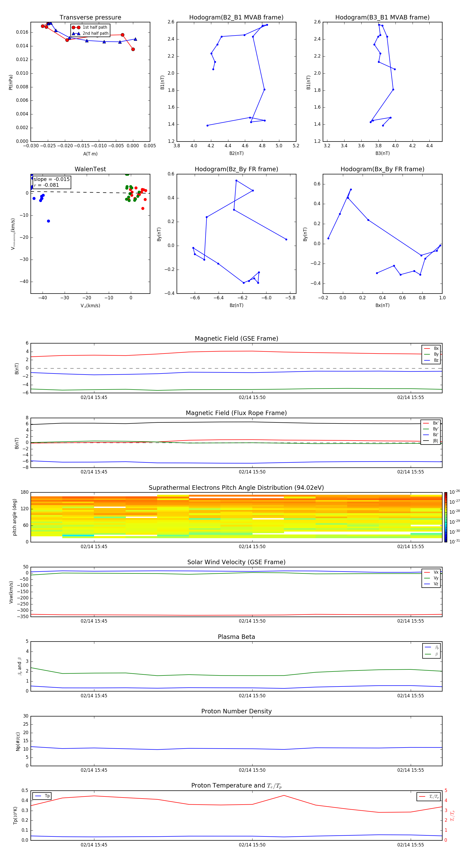Click the 'B2(nT)' x-axis label
473x868 pixels.
[x=236, y=154]
